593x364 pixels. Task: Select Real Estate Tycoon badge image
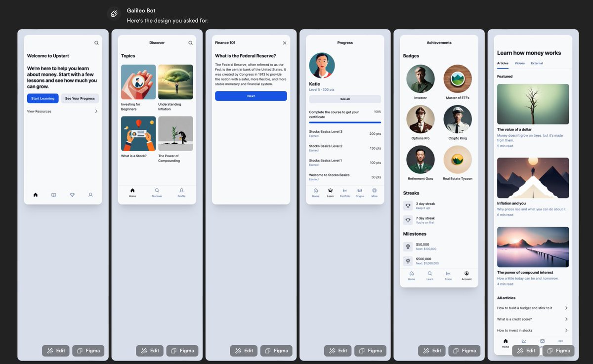[x=458, y=160]
